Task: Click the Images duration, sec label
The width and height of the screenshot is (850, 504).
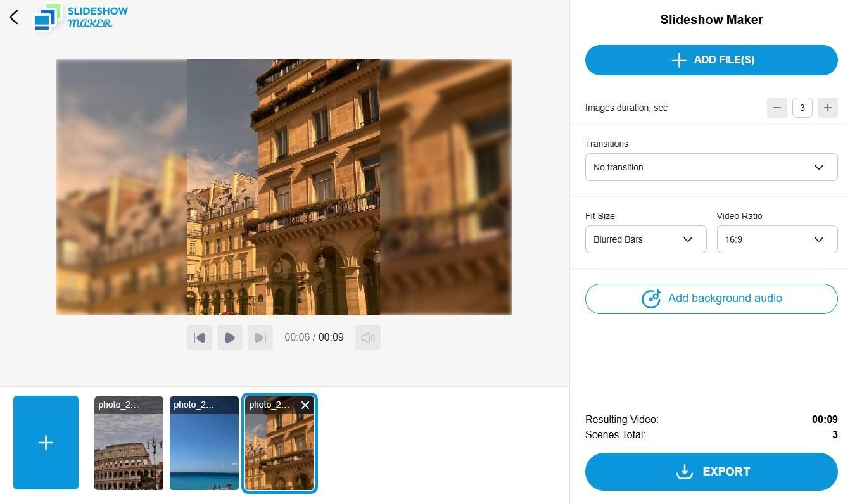Action: (626, 108)
